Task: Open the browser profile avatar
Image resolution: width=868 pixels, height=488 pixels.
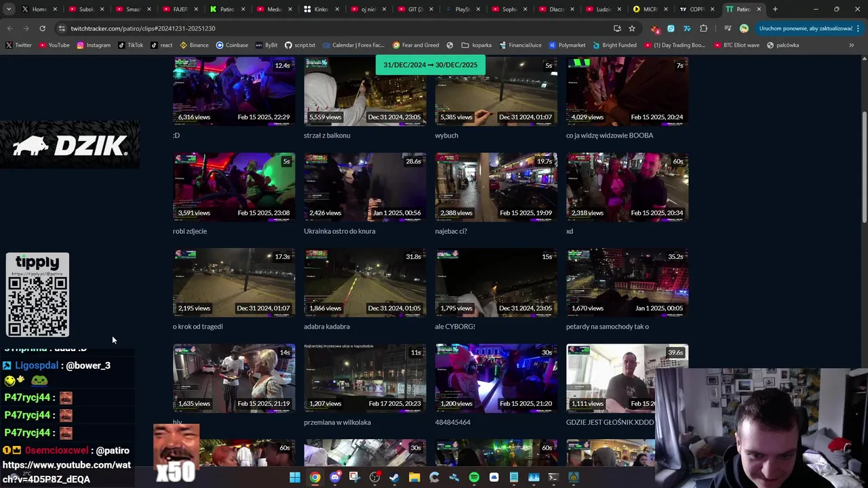Action: pyautogui.click(x=744, y=28)
